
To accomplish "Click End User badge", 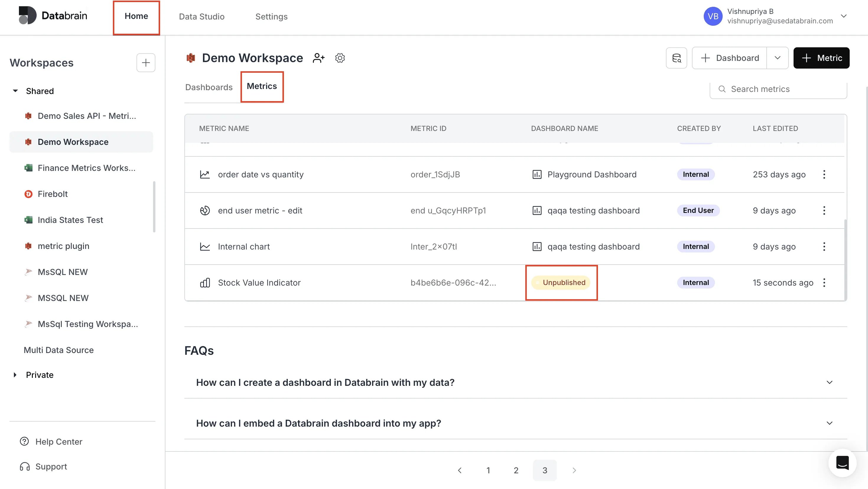I will click(698, 211).
